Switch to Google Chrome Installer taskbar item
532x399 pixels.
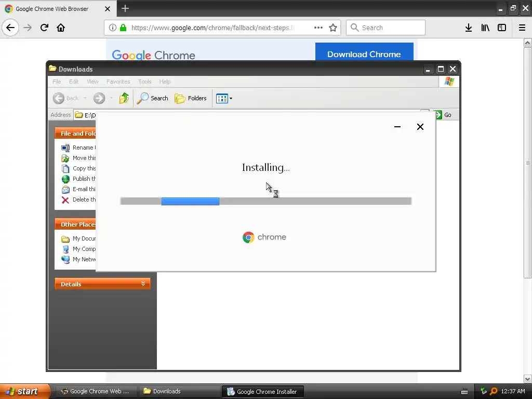(x=262, y=392)
